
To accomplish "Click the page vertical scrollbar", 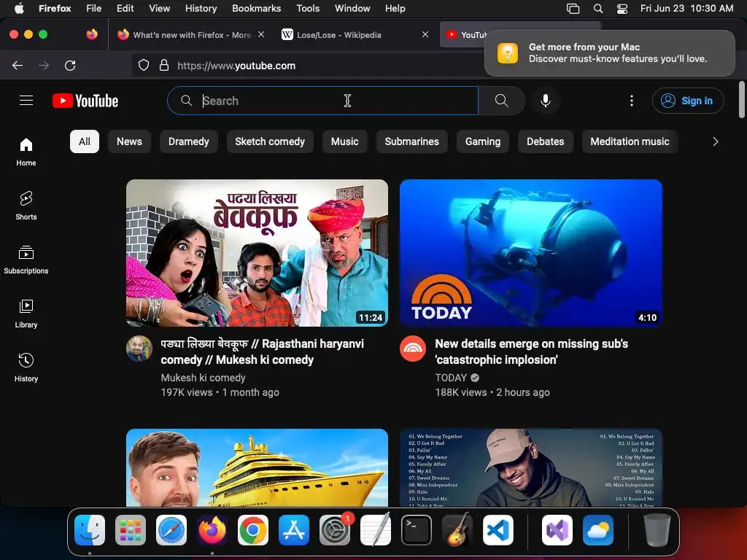I will 741,99.
